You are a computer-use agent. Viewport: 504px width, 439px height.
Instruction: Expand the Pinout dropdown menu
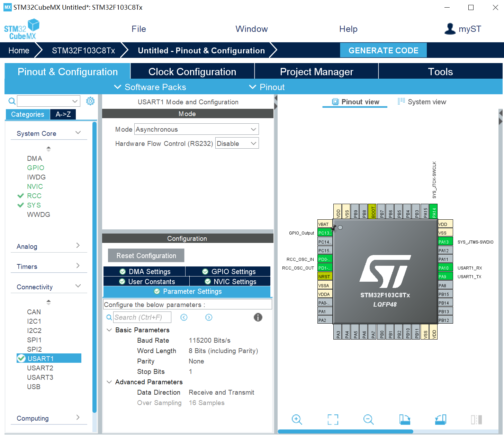[267, 87]
